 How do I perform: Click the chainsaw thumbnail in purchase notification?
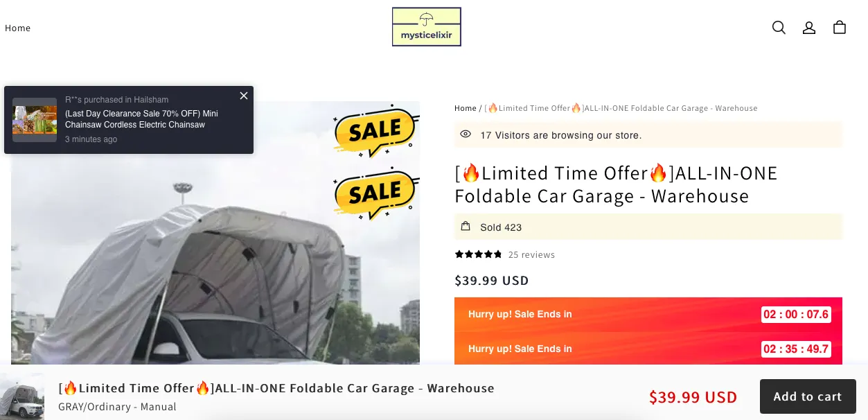(x=35, y=120)
